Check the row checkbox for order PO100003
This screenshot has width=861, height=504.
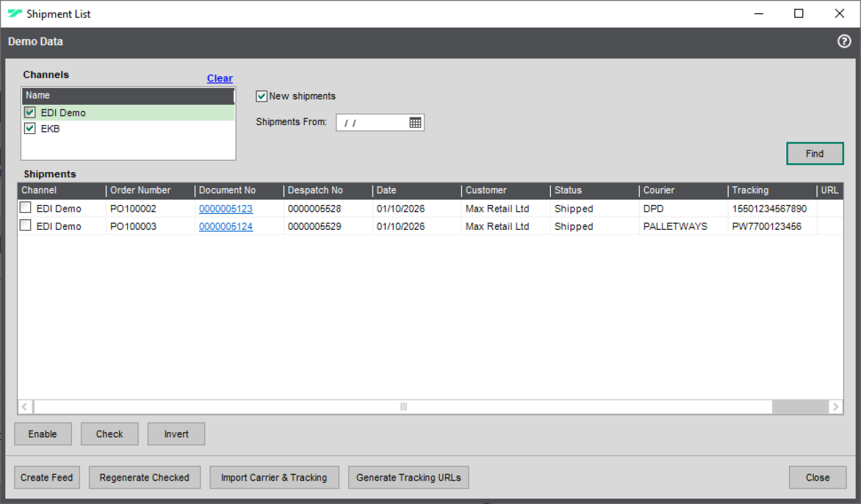[26, 226]
